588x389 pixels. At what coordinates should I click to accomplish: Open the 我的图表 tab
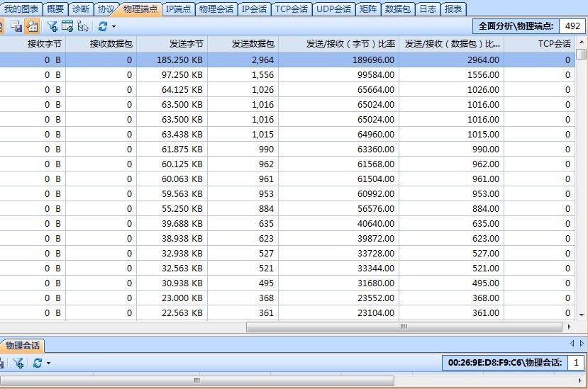[x=21, y=9]
